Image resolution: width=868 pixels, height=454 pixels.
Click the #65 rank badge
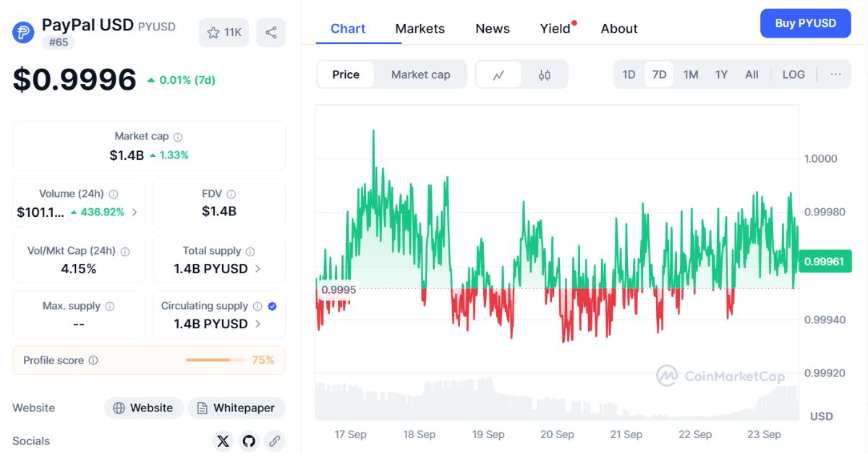58,43
